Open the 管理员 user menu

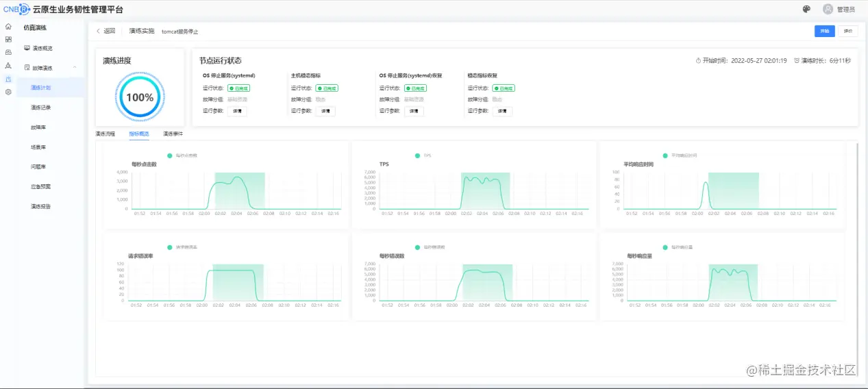[846, 10]
